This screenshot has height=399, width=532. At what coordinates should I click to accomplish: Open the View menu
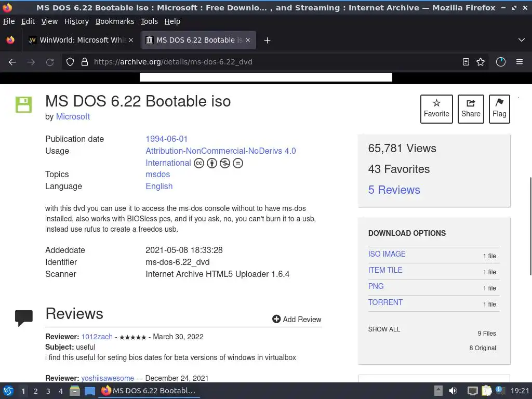[x=49, y=21]
